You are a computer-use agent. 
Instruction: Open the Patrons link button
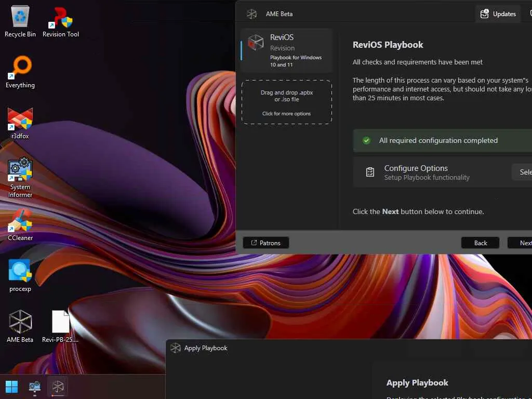click(x=266, y=243)
